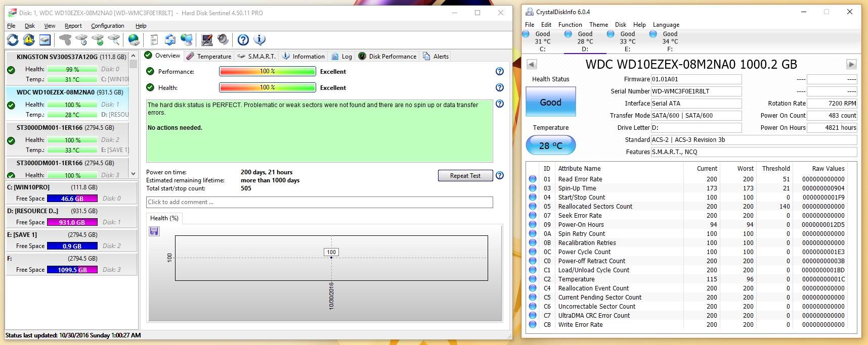Viewport: 868px width, 345px height.
Task: Click the status circle for Write Error Rate
Action: tap(533, 324)
